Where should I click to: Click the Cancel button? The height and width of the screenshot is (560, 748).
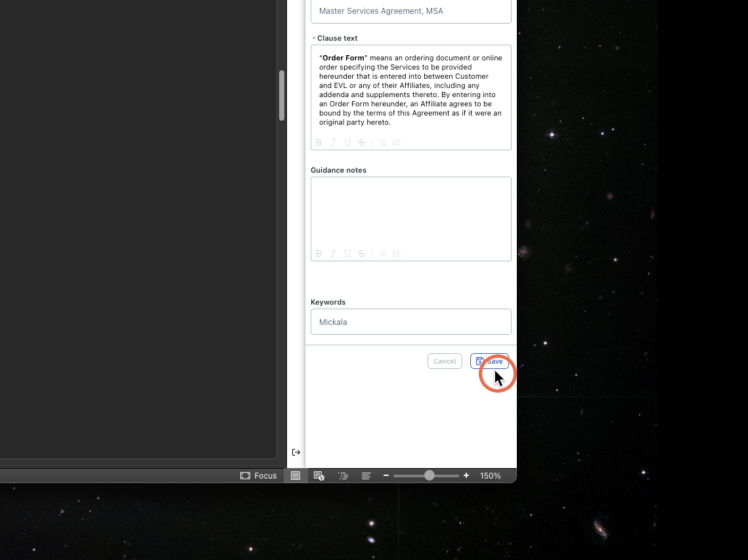click(445, 361)
